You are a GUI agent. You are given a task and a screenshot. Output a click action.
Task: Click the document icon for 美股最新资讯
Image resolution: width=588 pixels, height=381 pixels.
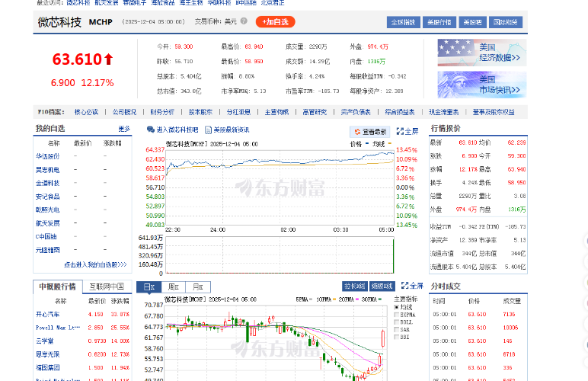(x=208, y=130)
